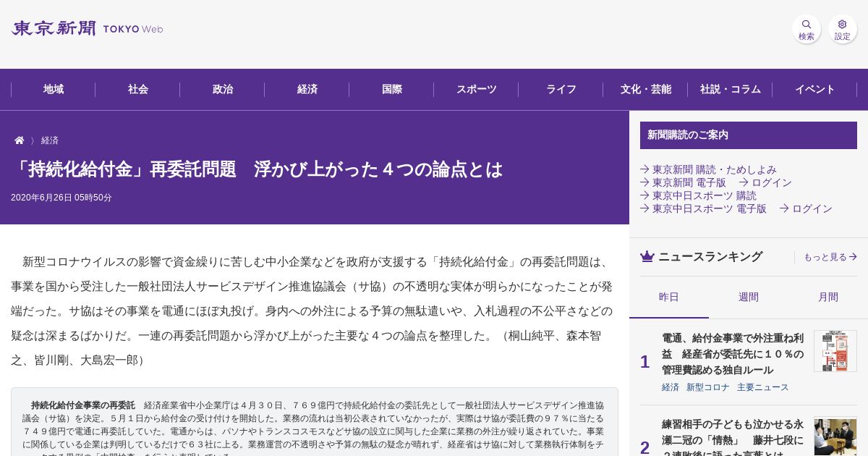Screen dimensions: 868x456
Task: Select the 月間 ranking tab
Action: (x=828, y=297)
